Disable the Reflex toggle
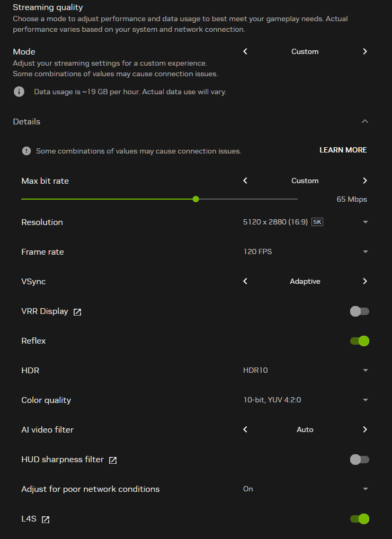Screen dimensions: 392x539 pyautogui.click(x=359, y=341)
